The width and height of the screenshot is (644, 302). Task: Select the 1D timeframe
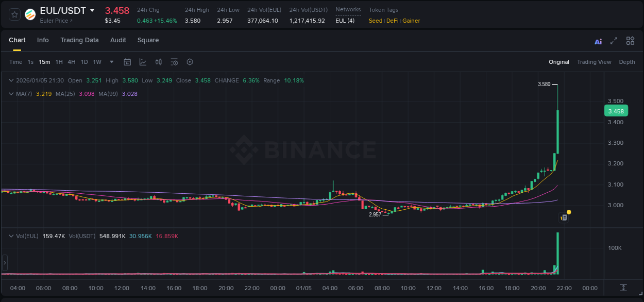[x=84, y=62]
